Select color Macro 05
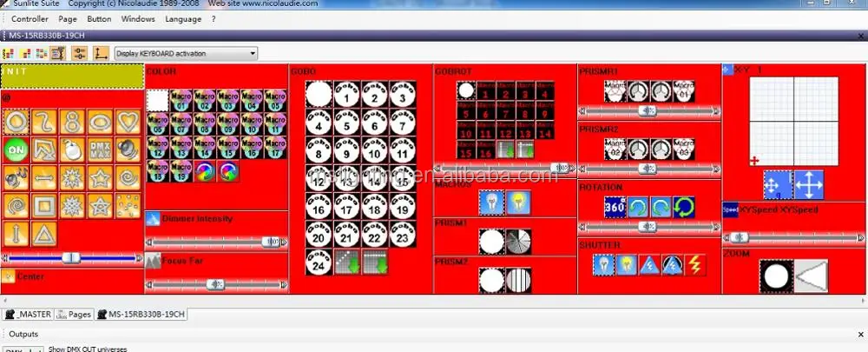The height and width of the screenshot is (352, 868). coord(276,100)
